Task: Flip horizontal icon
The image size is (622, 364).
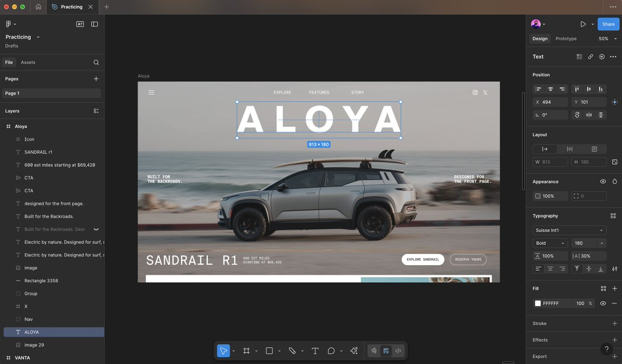Action: (x=589, y=115)
